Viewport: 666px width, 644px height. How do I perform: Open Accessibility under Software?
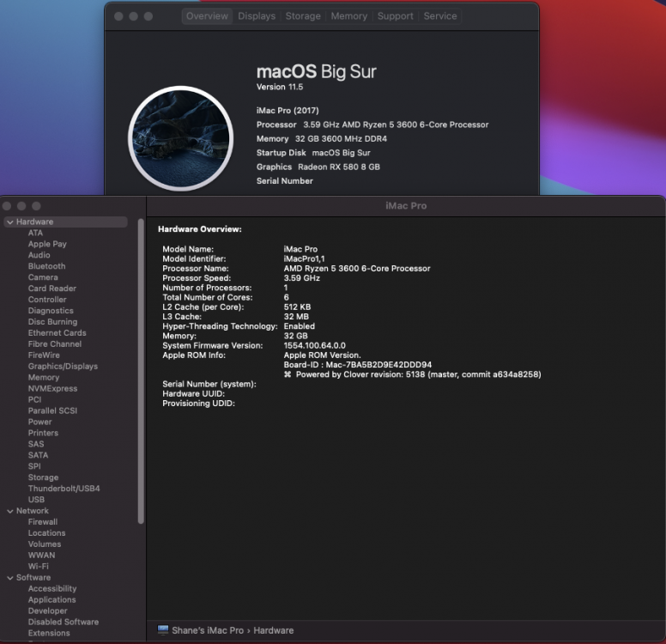pos(52,589)
